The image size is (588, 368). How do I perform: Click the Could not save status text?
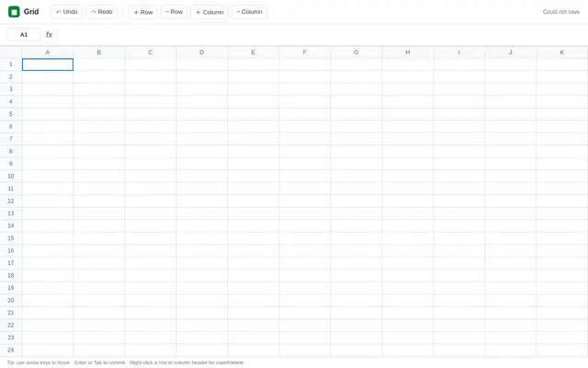click(x=561, y=12)
